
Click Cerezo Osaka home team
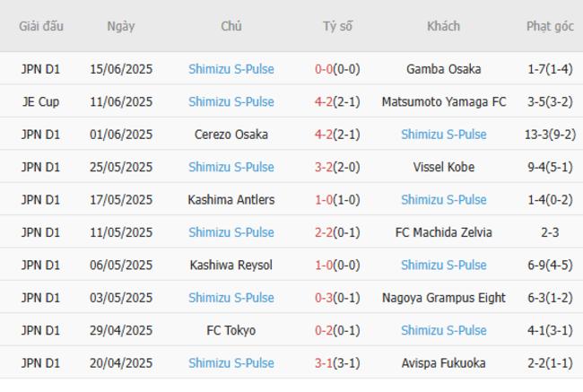tap(231, 135)
